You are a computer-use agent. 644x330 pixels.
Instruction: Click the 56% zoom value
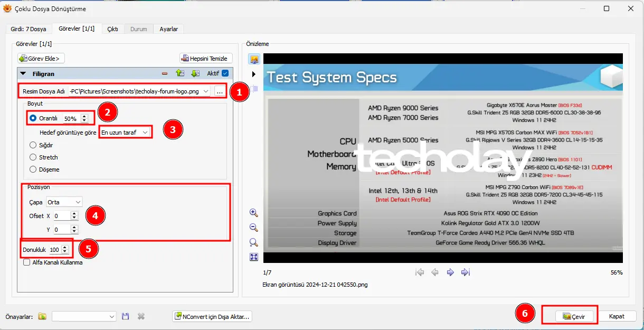[x=617, y=272]
